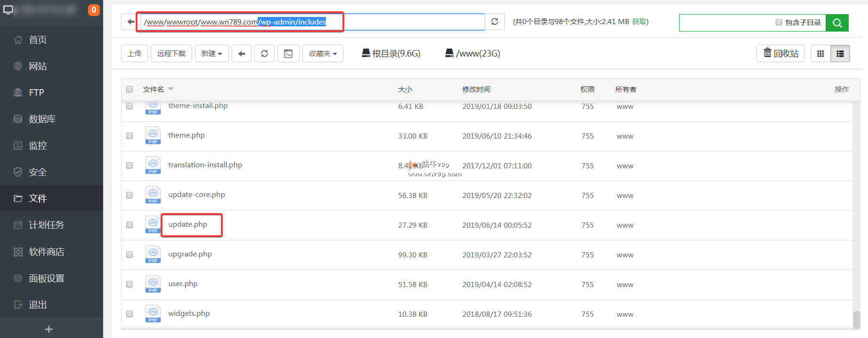Image resolution: width=868 pixels, height=338 pixels.
Task: Open the 数据库 sidebar menu
Action: [x=42, y=119]
